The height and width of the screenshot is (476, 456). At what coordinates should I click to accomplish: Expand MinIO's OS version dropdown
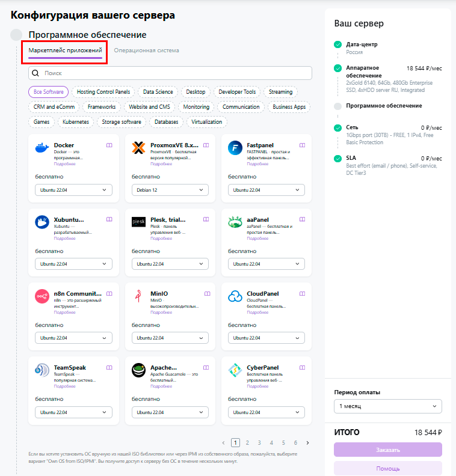click(x=170, y=338)
